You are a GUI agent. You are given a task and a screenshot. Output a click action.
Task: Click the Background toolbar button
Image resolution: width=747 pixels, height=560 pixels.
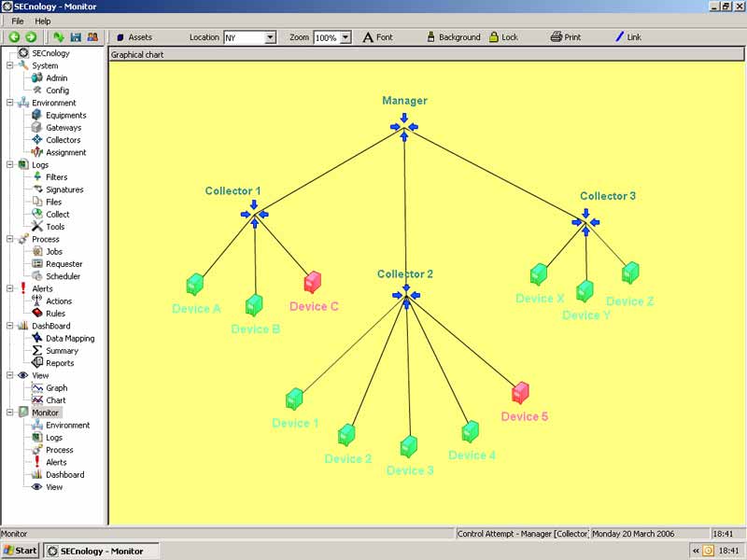tap(454, 37)
